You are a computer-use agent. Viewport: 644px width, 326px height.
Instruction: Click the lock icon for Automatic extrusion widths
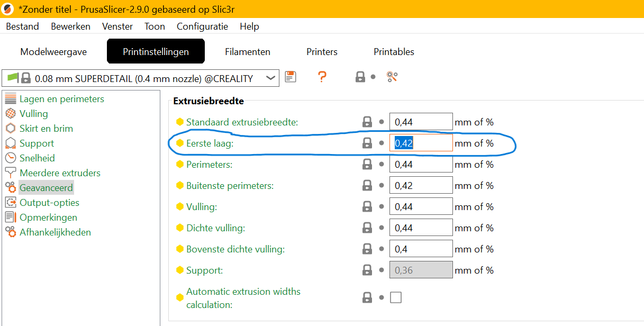pyautogui.click(x=367, y=297)
